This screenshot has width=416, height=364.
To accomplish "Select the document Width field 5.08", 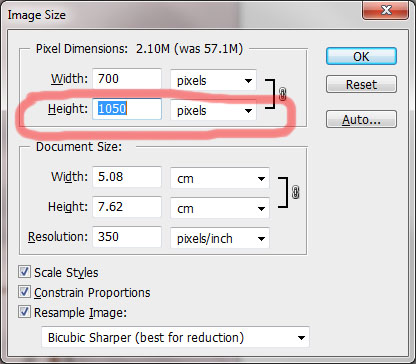I will [127, 177].
